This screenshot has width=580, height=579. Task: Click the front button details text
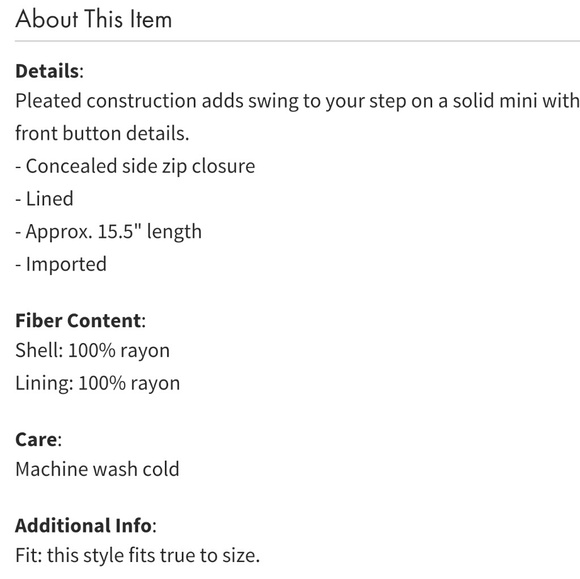(x=102, y=133)
